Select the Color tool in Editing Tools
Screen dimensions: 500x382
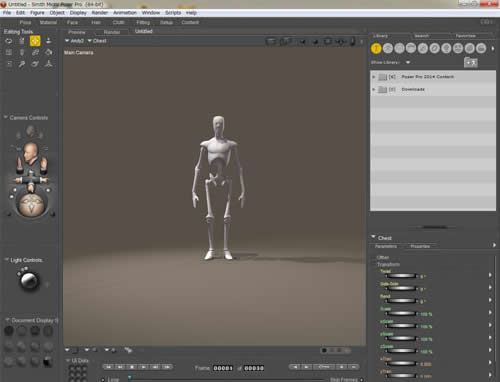click(49, 52)
